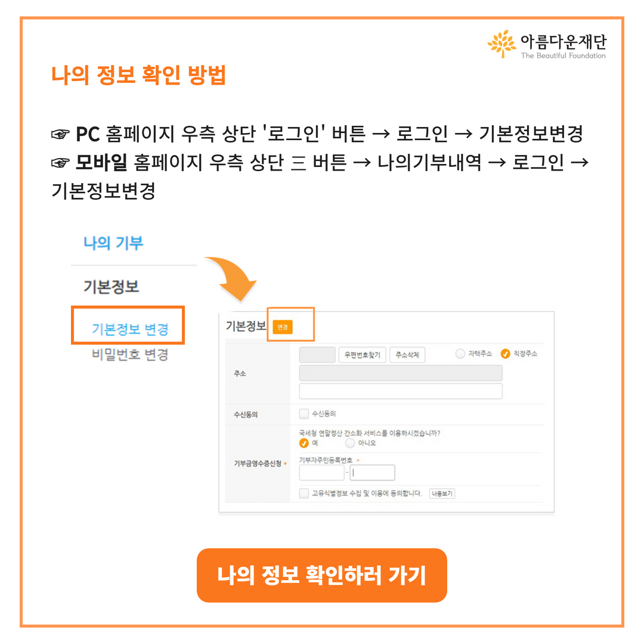Click the second 주민등록번호 input field
Image resolution: width=644 pixels, height=644 pixels.
[x=373, y=473]
